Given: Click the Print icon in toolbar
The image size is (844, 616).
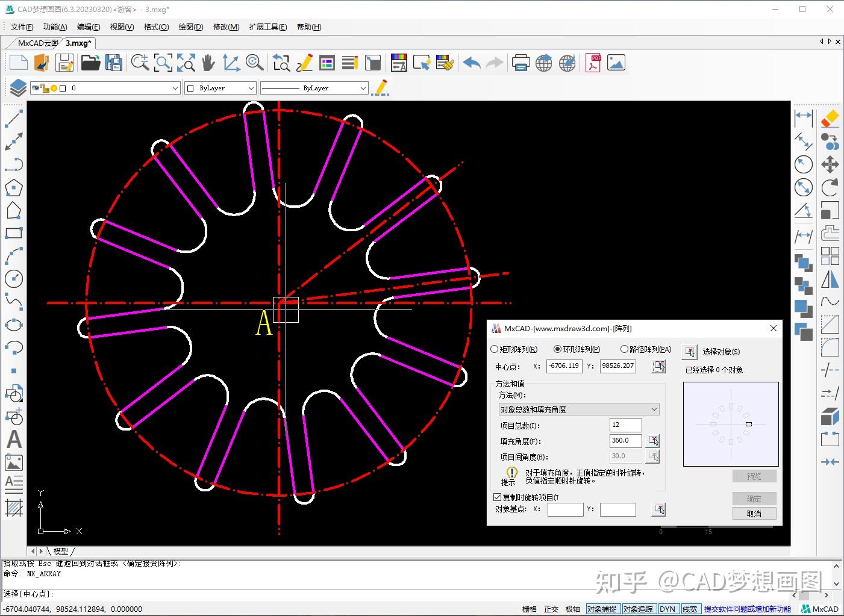Looking at the screenshot, I should click(520, 63).
